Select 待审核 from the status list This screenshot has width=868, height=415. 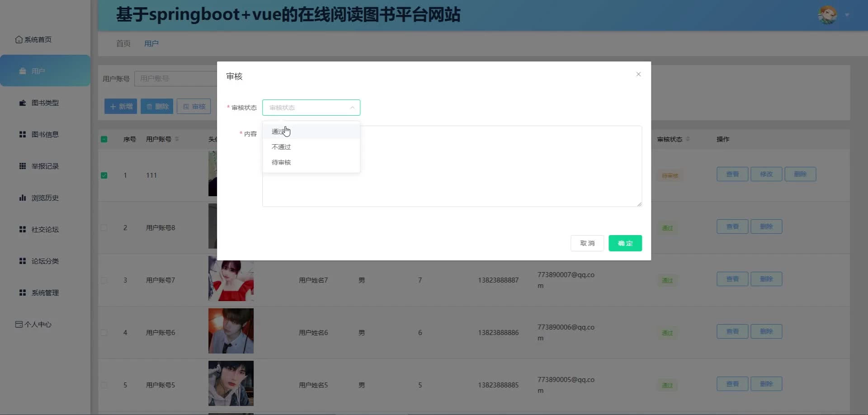coord(311,162)
